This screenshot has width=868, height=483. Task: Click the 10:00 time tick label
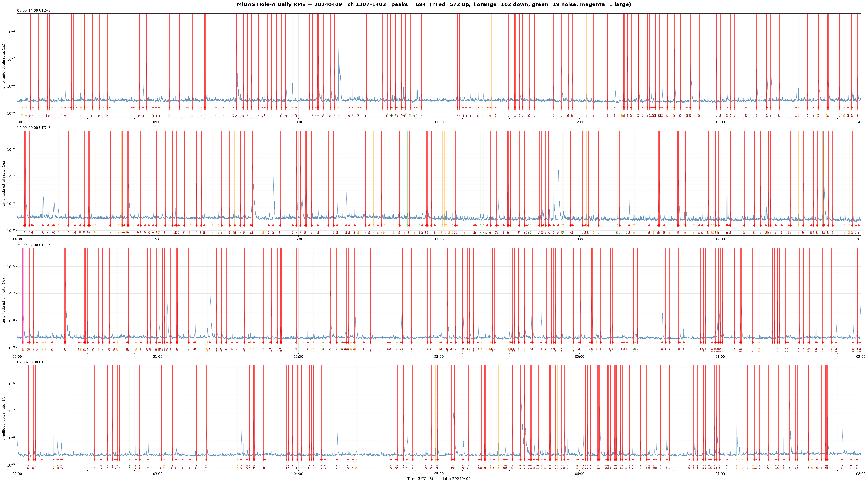tap(298, 122)
